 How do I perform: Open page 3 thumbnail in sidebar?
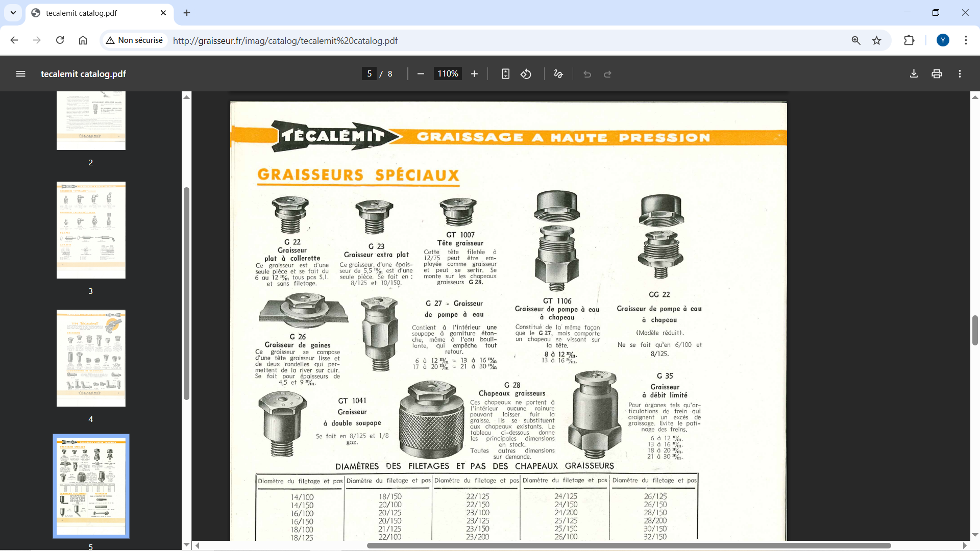click(91, 230)
